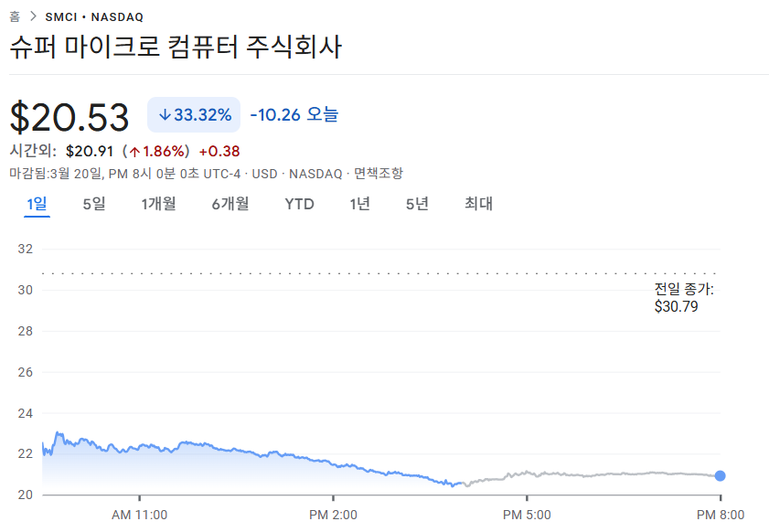Click the 전일 종가 $30.79 label
Viewport: 769px width, 532px height.
point(683,298)
